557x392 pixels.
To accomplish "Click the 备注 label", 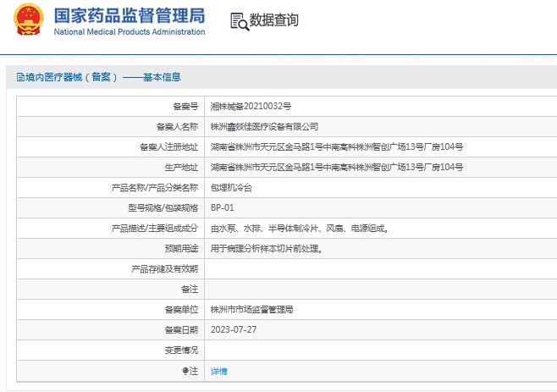I will (190, 290).
